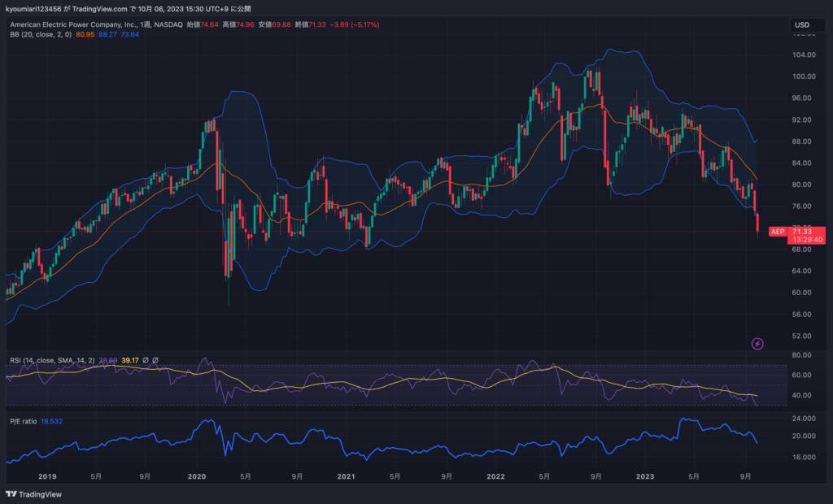The height and width of the screenshot is (504, 833).
Task: Click the 高値 74.96 high value
Action: tap(238, 24)
